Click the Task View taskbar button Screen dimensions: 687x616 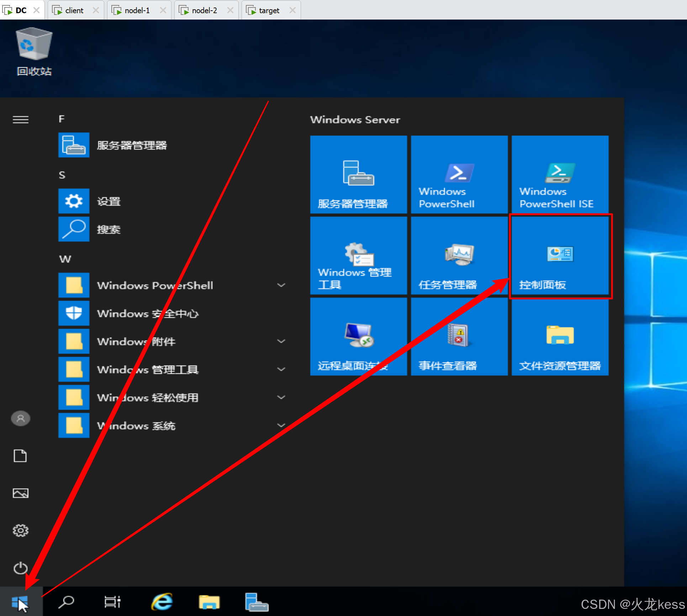(x=112, y=602)
